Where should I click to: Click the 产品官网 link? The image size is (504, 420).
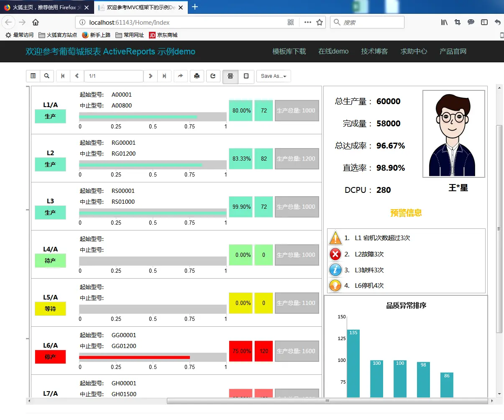pyautogui.click(x=453, y=51)
